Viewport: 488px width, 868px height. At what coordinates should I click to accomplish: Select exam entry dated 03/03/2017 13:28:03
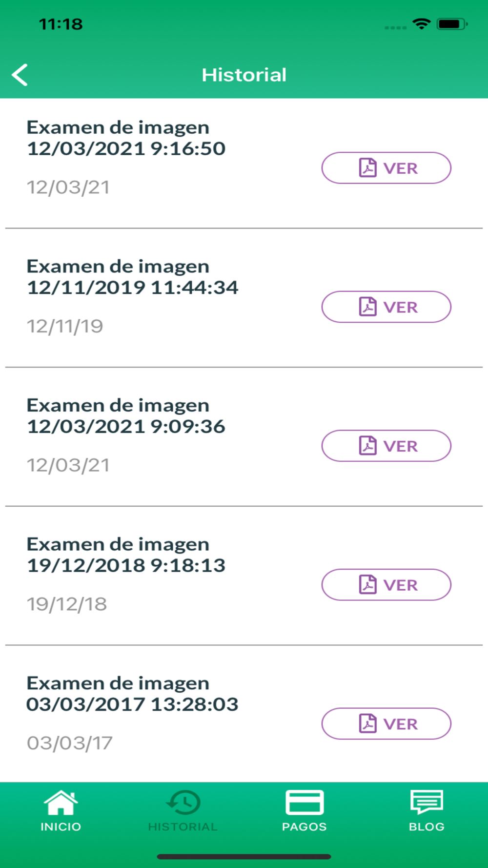[132, 694]
